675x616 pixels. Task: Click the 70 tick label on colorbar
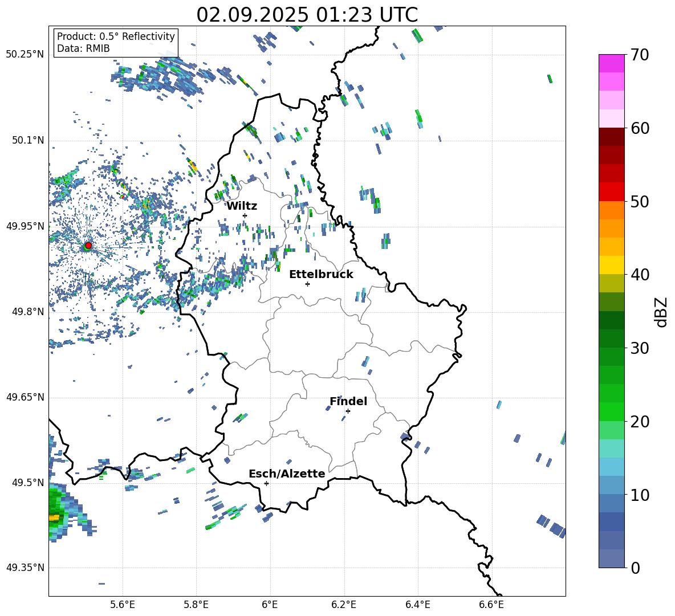point(639,55)
